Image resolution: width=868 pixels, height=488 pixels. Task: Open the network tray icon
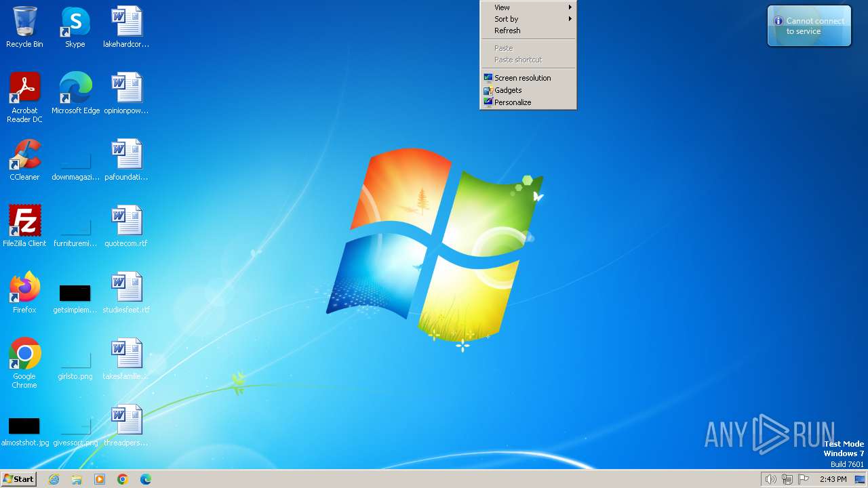click(x=787, y=479)
